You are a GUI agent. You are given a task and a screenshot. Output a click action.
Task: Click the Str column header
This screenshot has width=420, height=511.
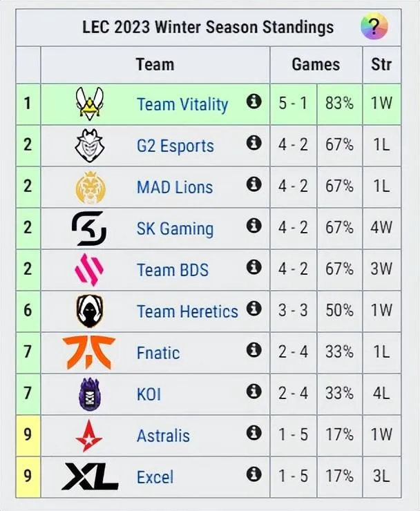pos(381,65)
